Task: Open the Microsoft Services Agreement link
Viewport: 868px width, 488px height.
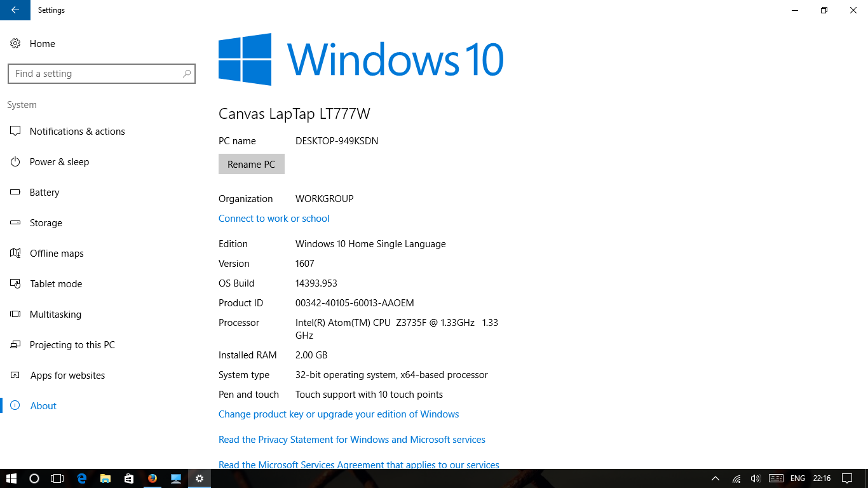Action: [x=359, y=464]
